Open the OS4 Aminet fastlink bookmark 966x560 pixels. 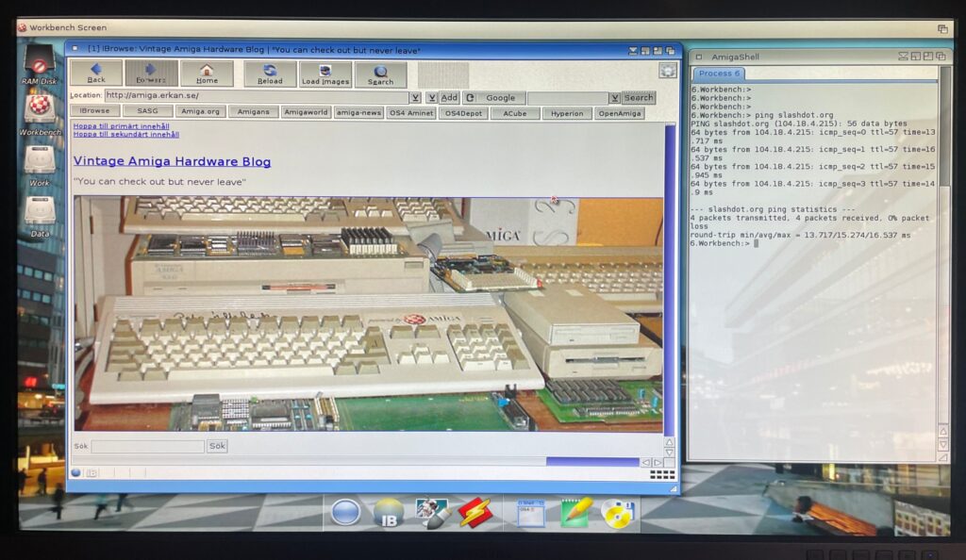(411, 112)
